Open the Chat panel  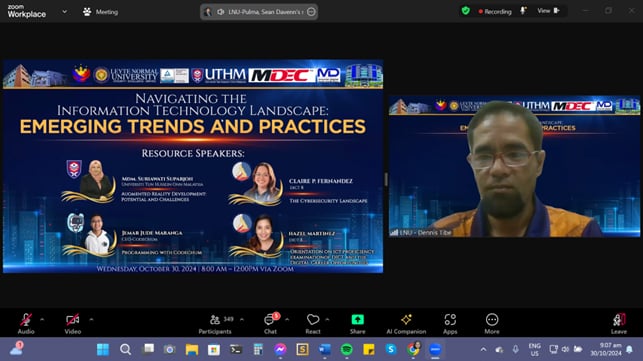tap(271, 323)
